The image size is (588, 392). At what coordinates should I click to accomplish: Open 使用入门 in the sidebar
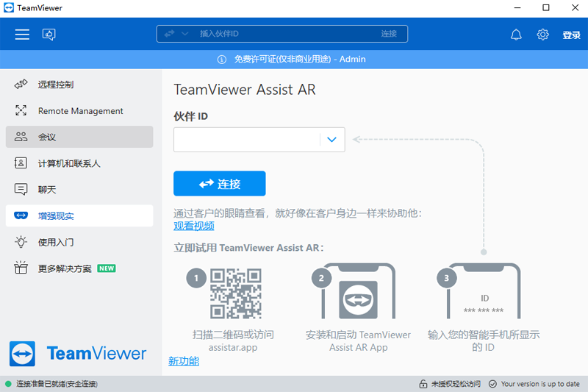coord(79,242)
